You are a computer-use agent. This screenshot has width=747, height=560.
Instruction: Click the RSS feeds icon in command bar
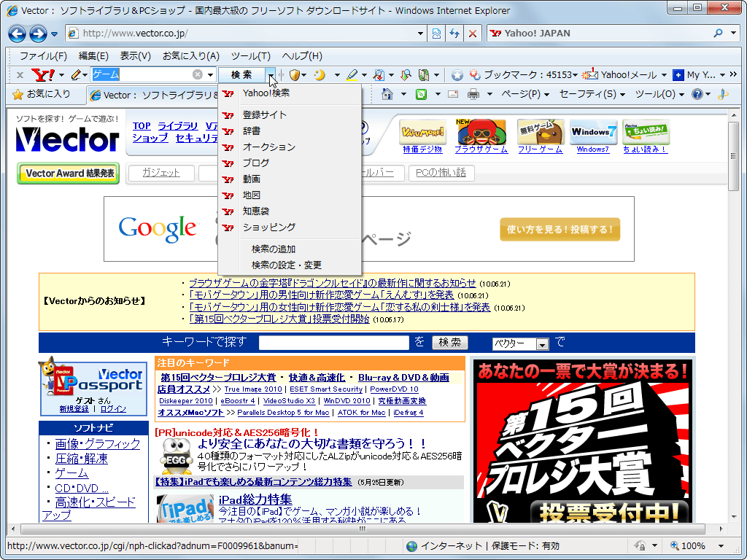[421, 94]
